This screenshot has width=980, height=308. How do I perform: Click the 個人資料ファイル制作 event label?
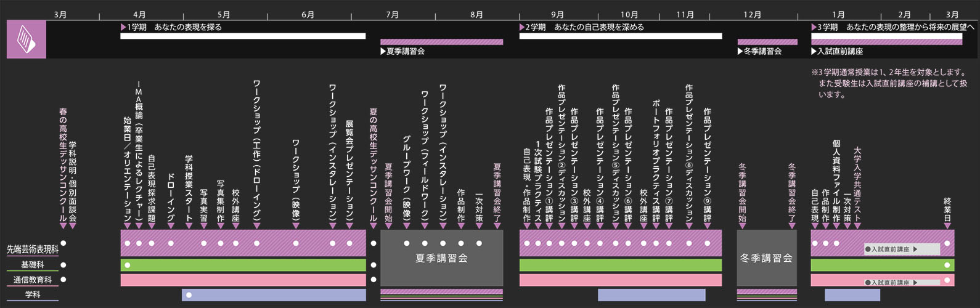[x=836, y=181]
